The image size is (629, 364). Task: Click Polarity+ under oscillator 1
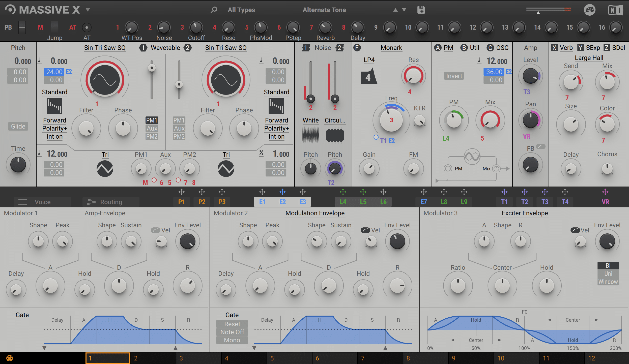pos(54,128)
